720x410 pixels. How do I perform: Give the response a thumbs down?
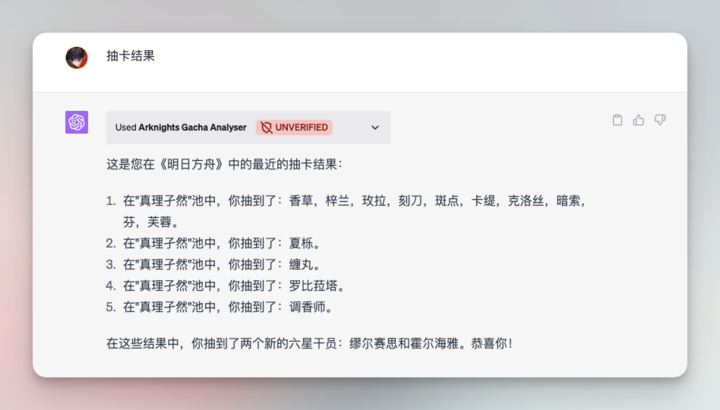coord(660,120)
